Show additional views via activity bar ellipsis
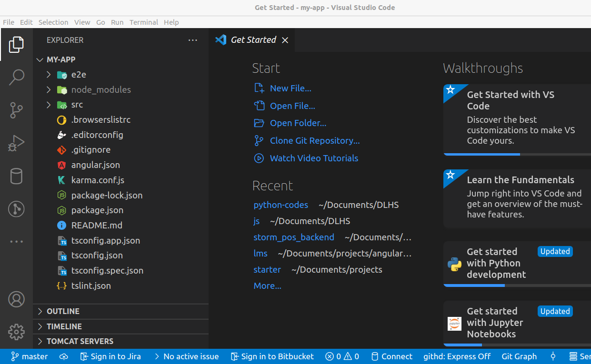This screenshot has height=364, width=591. (16, 241)
